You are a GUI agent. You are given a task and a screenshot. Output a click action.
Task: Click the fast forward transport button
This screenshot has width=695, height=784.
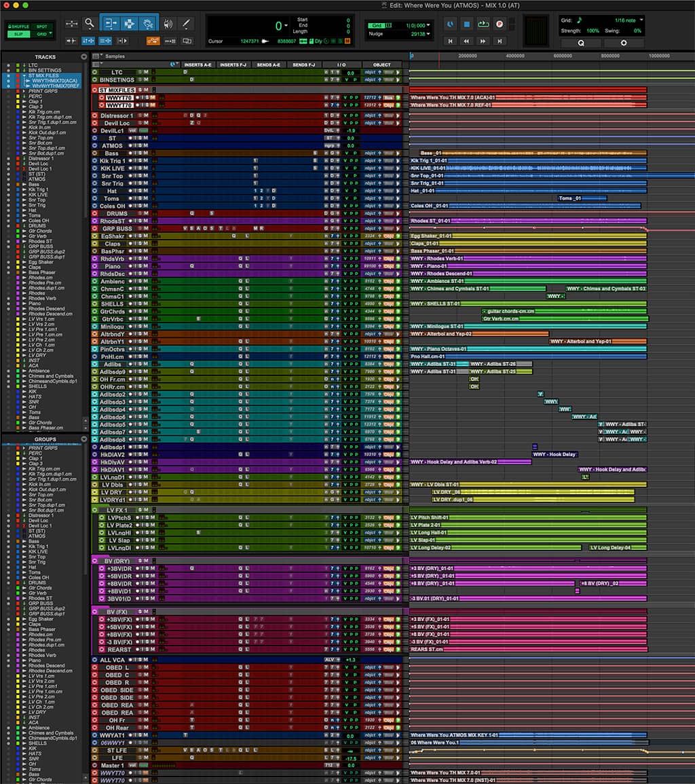tap(483, 41)
